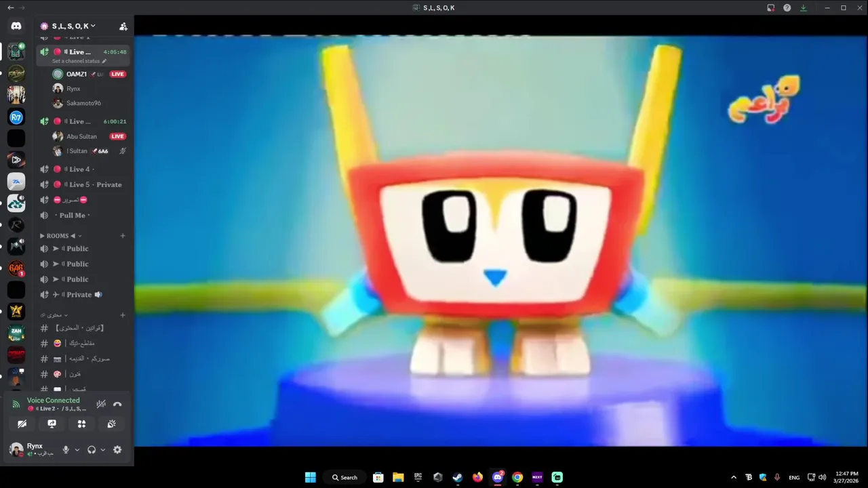Open Epic Games Launcher from taskbar
The image size is (868, 488).
[418, 477]
